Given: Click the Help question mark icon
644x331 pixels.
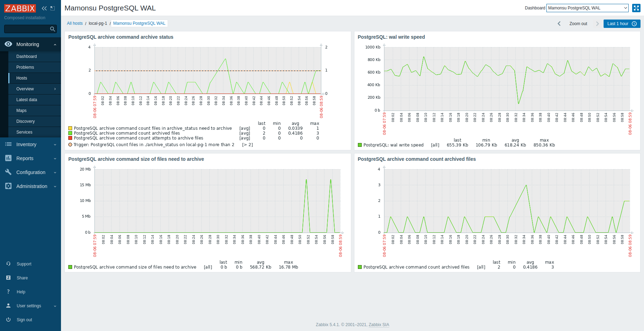Looking at the screenshot, I should 8,292.
